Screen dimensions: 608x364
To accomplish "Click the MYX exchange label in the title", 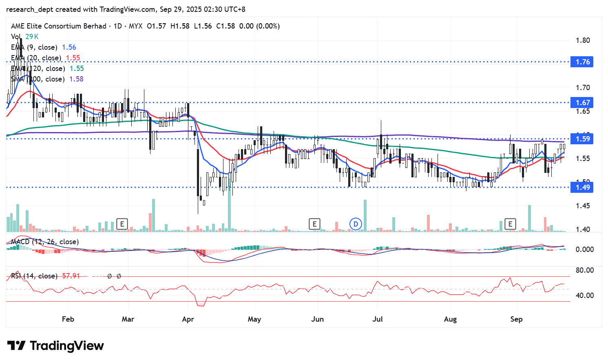I will pos(135,26).
